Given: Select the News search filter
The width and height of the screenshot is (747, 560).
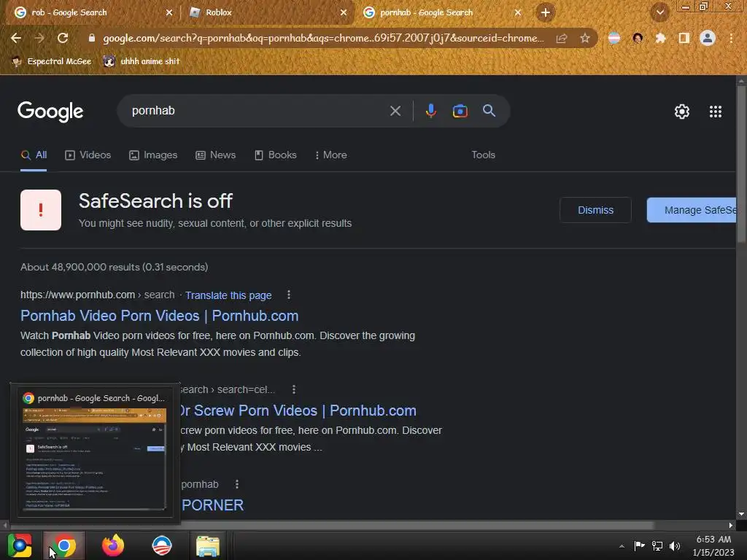Looking at the screenshot, I should (216, 155).
